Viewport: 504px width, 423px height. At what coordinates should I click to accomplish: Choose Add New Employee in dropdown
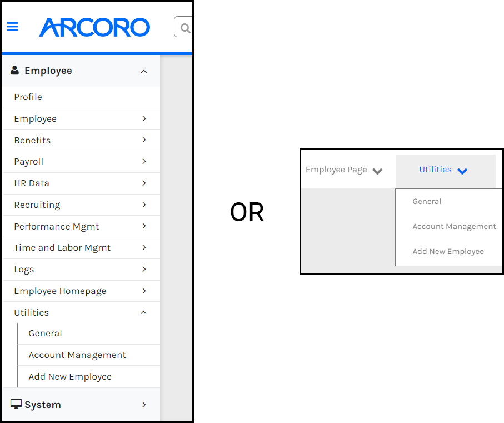[448, 252]
